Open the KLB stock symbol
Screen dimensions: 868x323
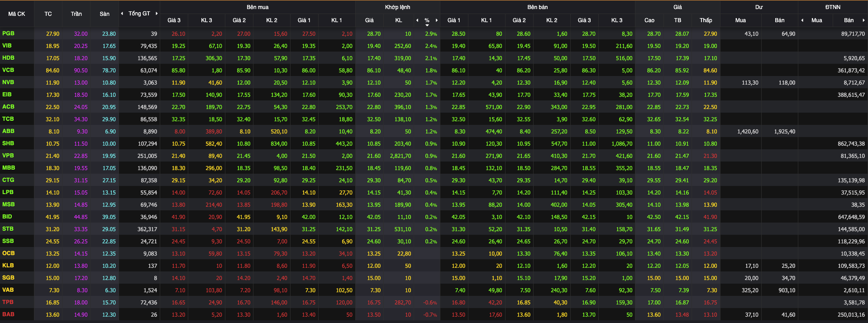[8, 266]
